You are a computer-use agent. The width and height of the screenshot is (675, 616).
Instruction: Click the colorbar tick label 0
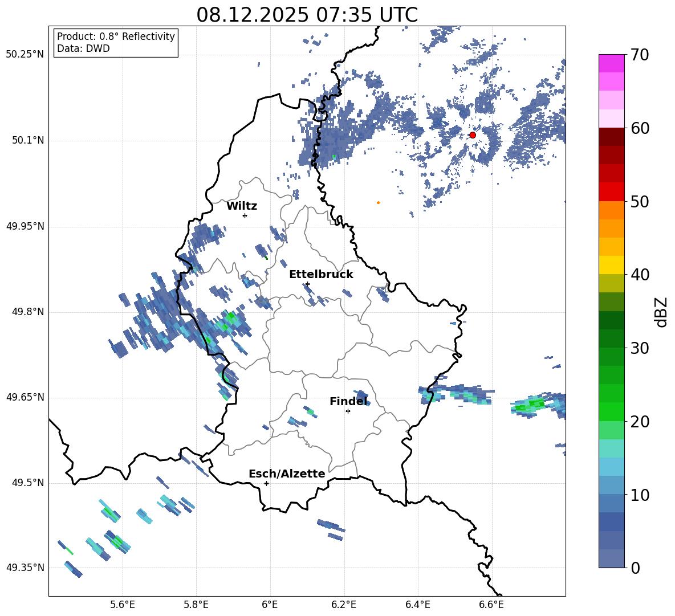[x=635, y=568]
